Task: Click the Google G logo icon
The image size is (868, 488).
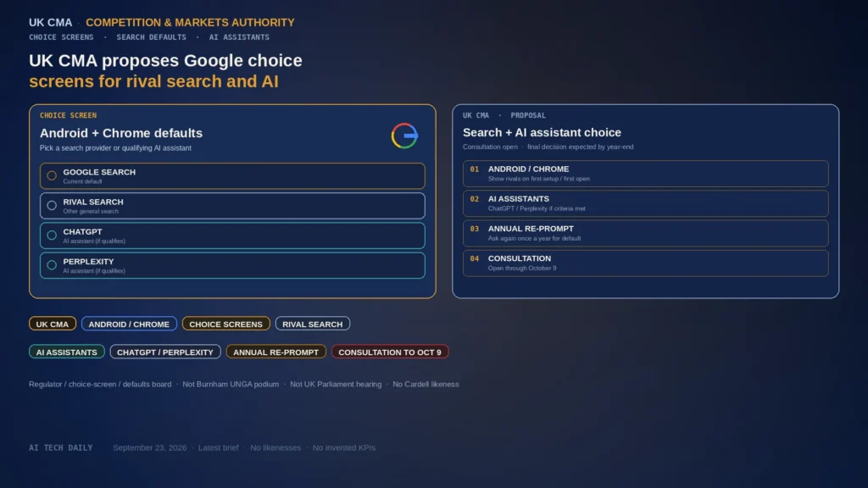Action: [404, 136]
